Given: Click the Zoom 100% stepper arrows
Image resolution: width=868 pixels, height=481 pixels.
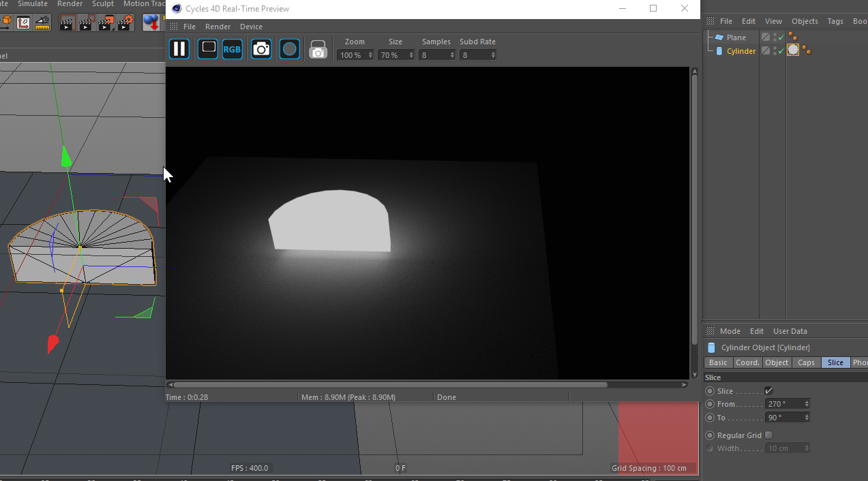Looking at the screenshot, I should click(370, 55).
